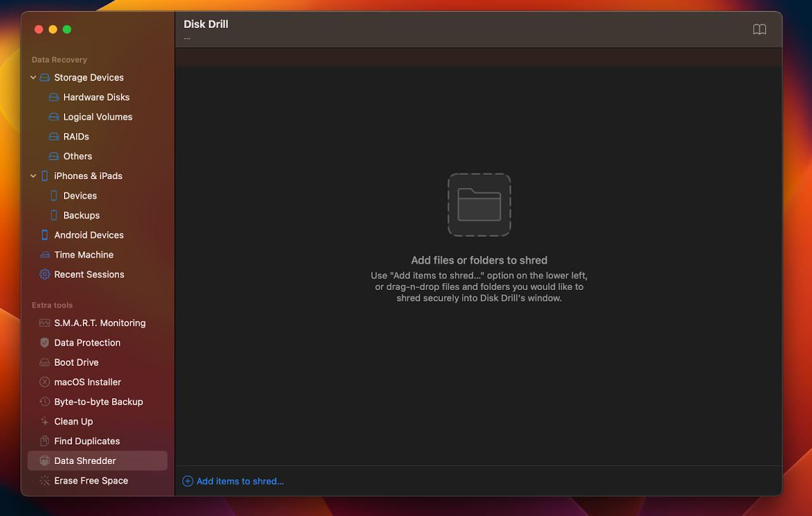812x516 pixels.
Task: Open Hardware Disks list
Action: coord(97,97)
